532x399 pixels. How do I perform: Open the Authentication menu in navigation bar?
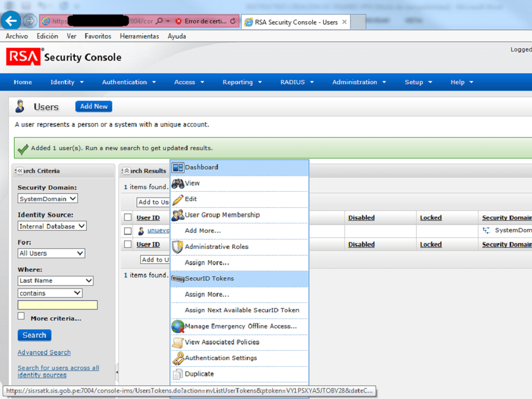(x=129, y=82)
